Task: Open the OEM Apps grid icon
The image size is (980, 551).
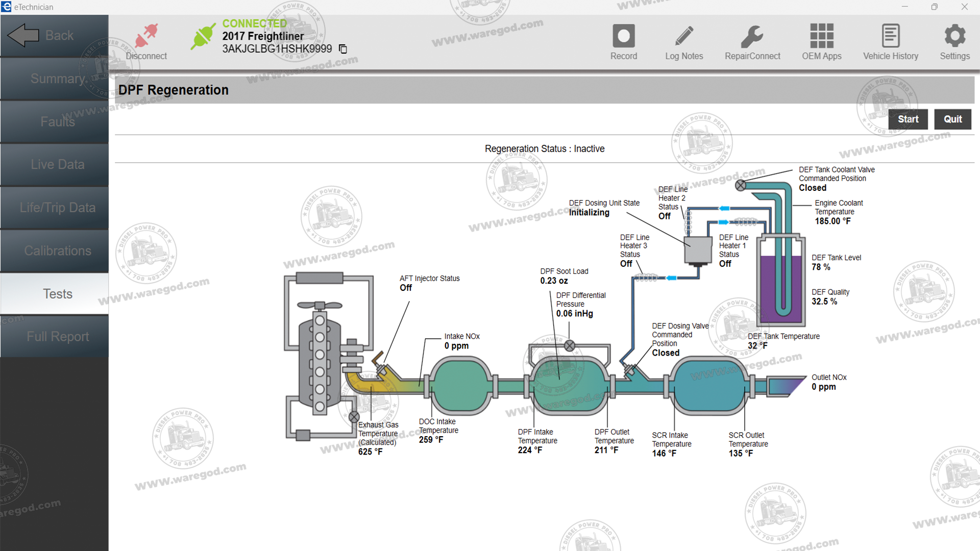Action: point(821,36)
